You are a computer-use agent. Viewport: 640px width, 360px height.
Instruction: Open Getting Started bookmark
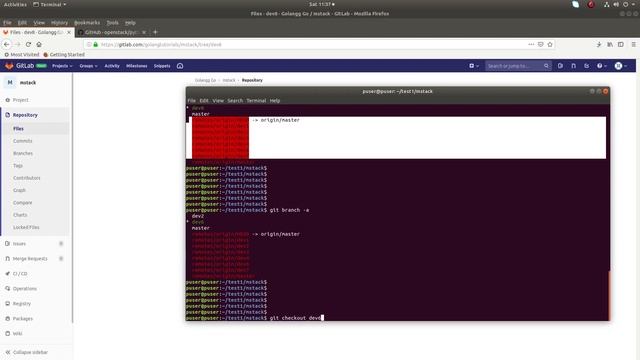64,55
